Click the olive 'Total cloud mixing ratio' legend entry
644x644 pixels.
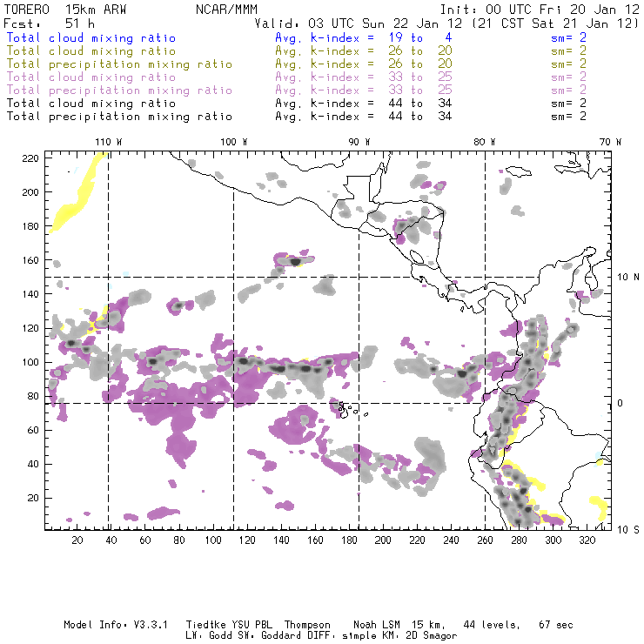(91, 51)
